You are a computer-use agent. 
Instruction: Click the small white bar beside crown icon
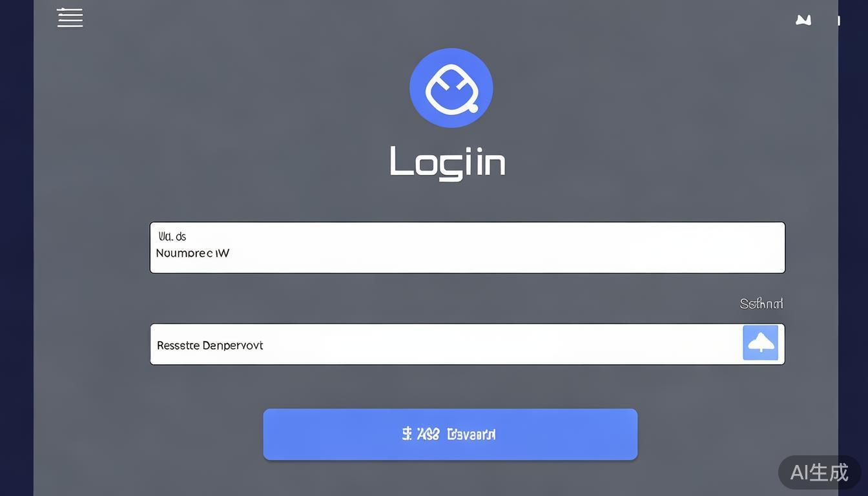coord(838,21)
